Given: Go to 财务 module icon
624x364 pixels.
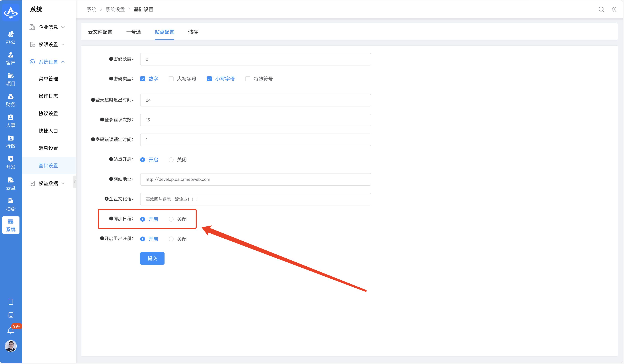Looking at the screenshot, I should (11, 100).
